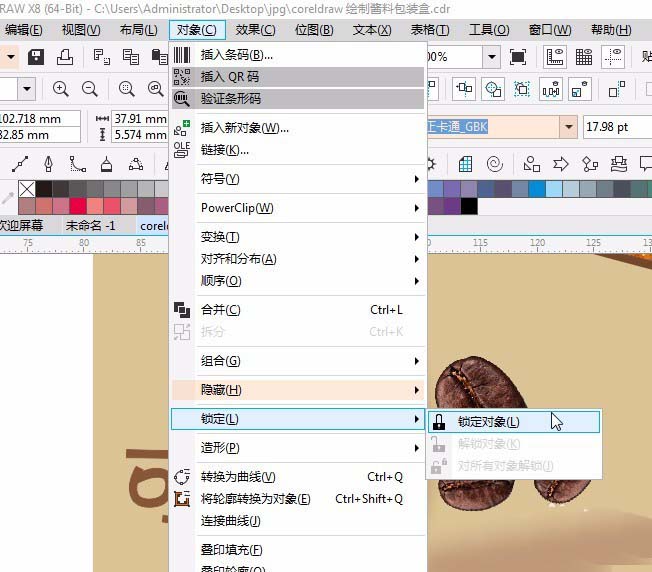This screenshot has height=572, width=652.
Task: Choose 锁定对象(L) from the submenu
Action: pos(514,422)
